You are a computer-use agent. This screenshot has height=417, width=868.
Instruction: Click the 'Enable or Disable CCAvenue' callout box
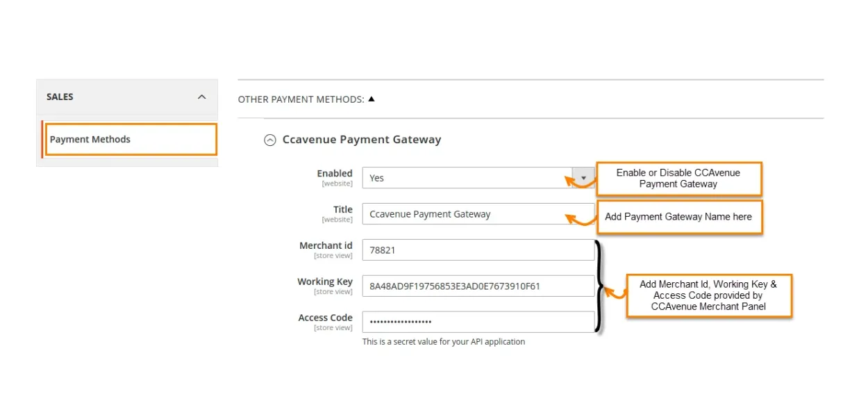678,179
